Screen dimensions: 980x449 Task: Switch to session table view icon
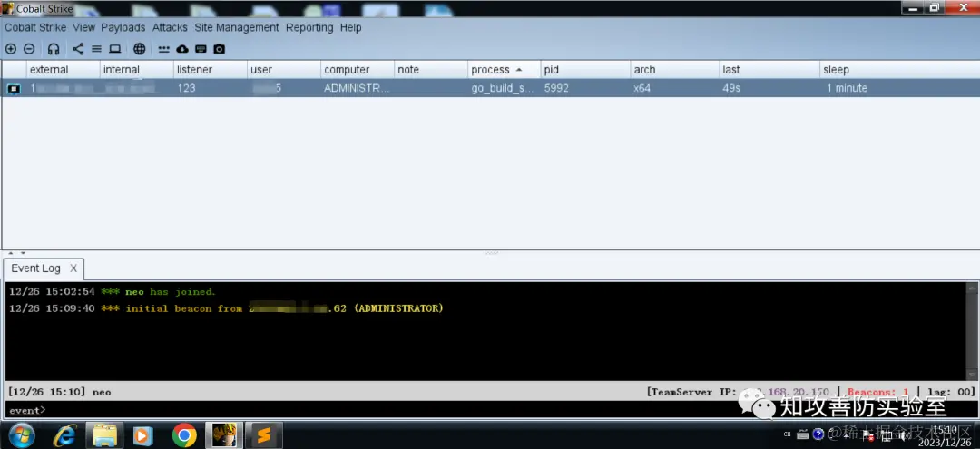[96, 49]
